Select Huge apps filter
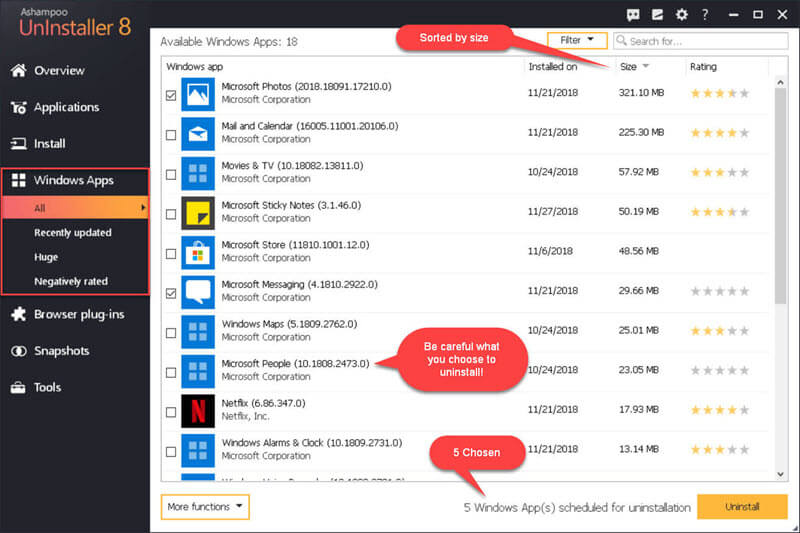 [46, 257]
